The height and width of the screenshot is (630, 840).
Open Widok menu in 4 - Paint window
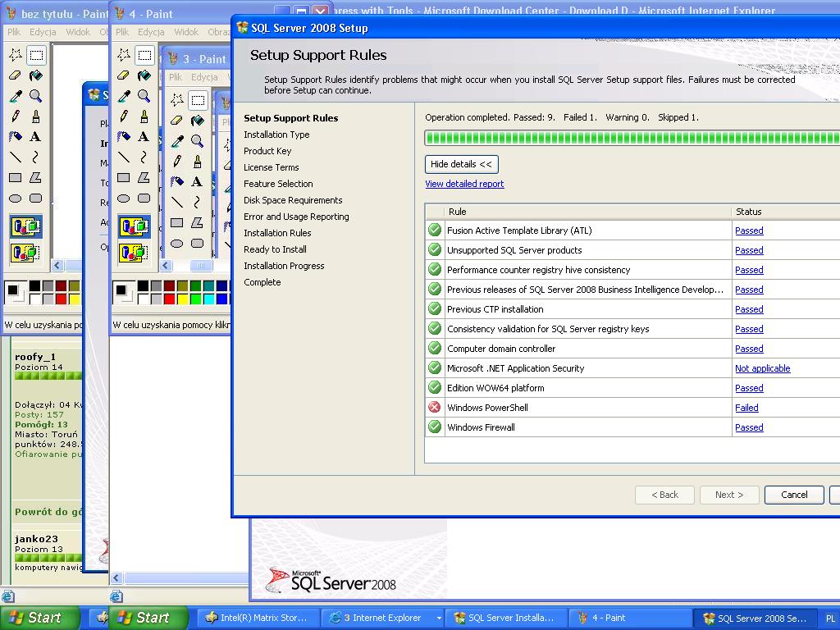pos(186,32)
